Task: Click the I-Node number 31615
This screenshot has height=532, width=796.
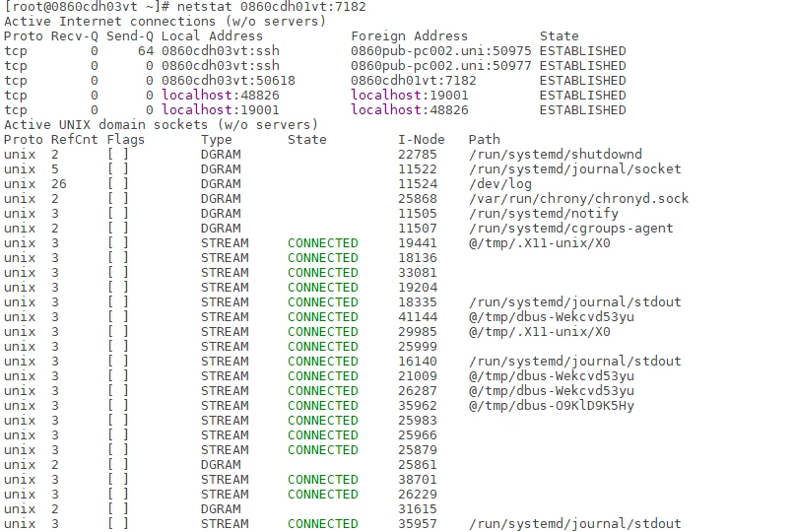Action: coord(418,508)
